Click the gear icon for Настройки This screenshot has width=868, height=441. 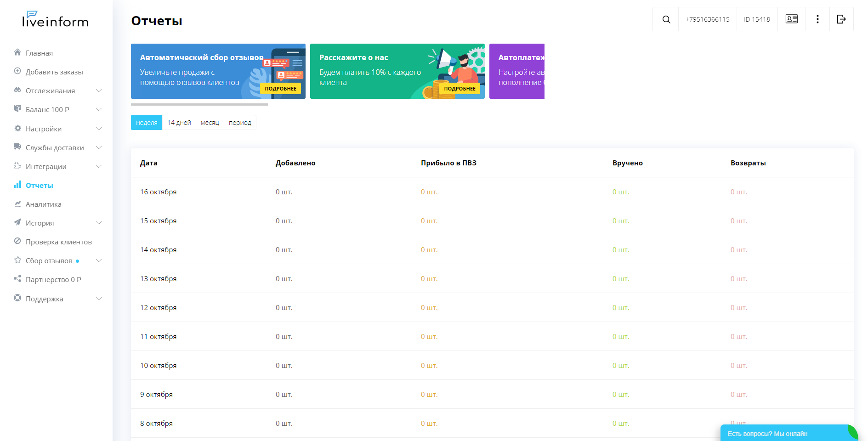click(x=17, y=128)
